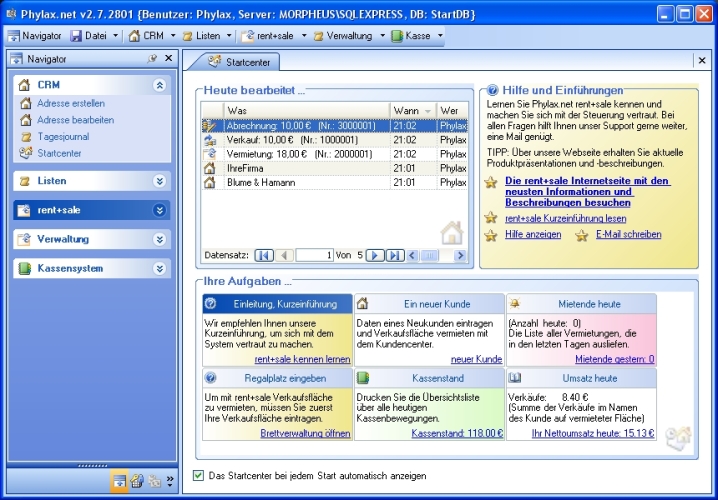
Task: Click the Datei save icon in toolbar
Action: (76, 36)
